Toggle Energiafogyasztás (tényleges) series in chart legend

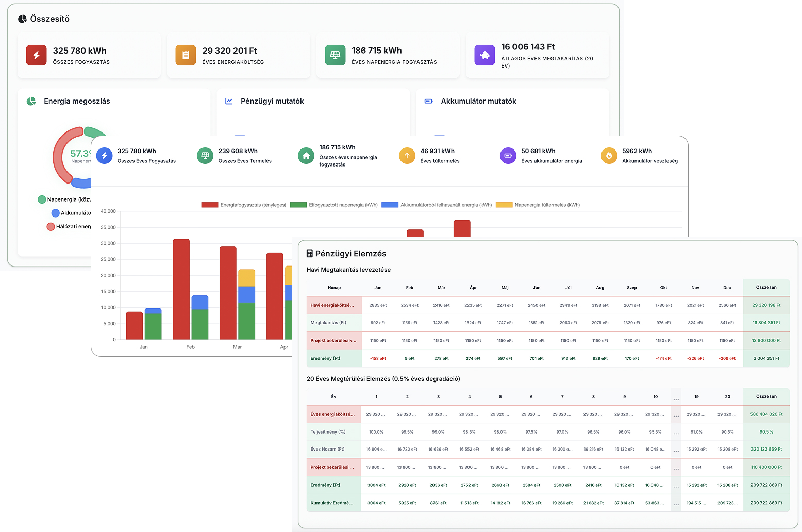click(244, 205)
